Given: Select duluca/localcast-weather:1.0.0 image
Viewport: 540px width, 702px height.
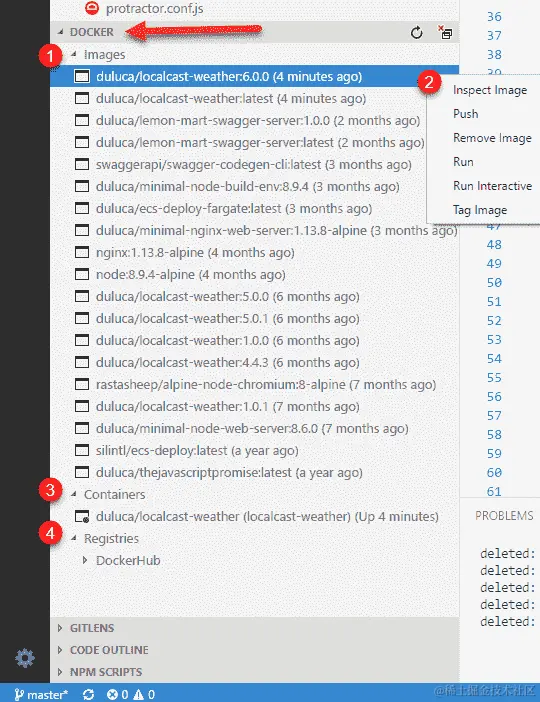Looking at the screenshot, I should (227, 340).
